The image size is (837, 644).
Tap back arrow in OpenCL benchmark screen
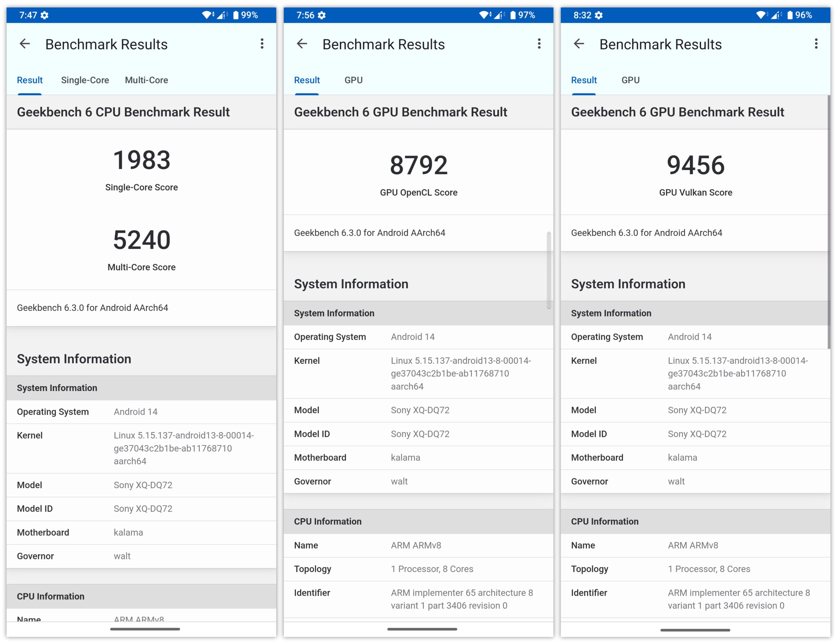point(302,44)
